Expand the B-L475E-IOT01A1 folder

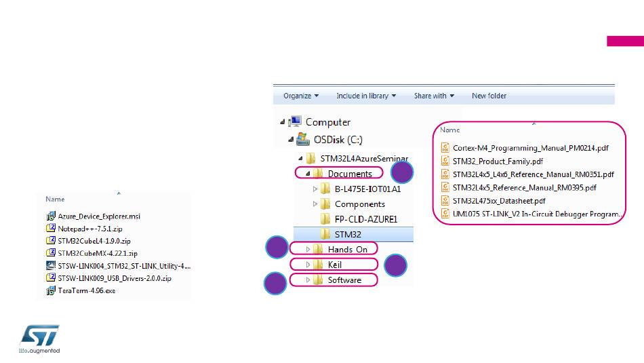click(x=315, y=189)
